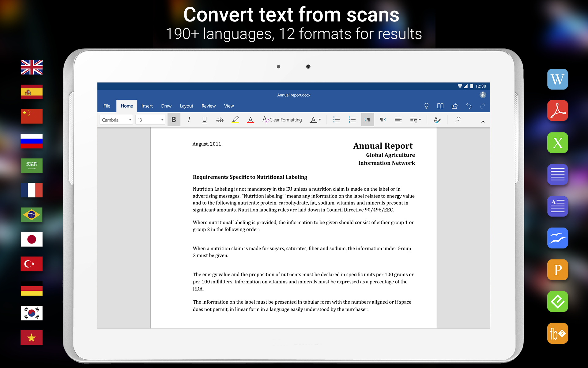Open the Cambria font dropdown
This screenshot has height=368, width=588.
point(116,120)
